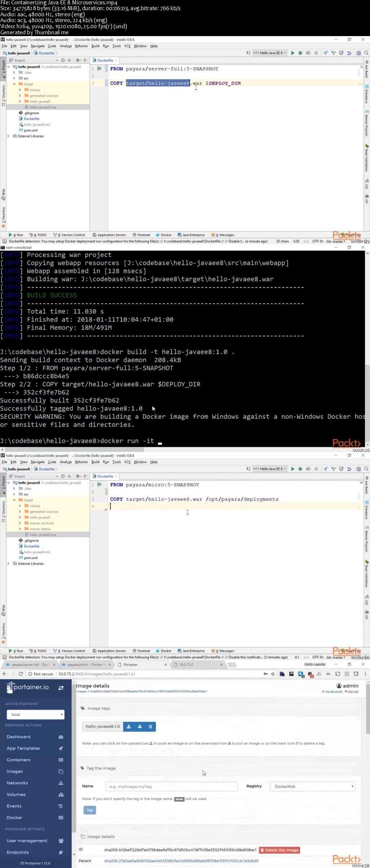Click the search magnifier in top IntelliJ toolbar
370x868 pixels.
(x=366, y=53)
